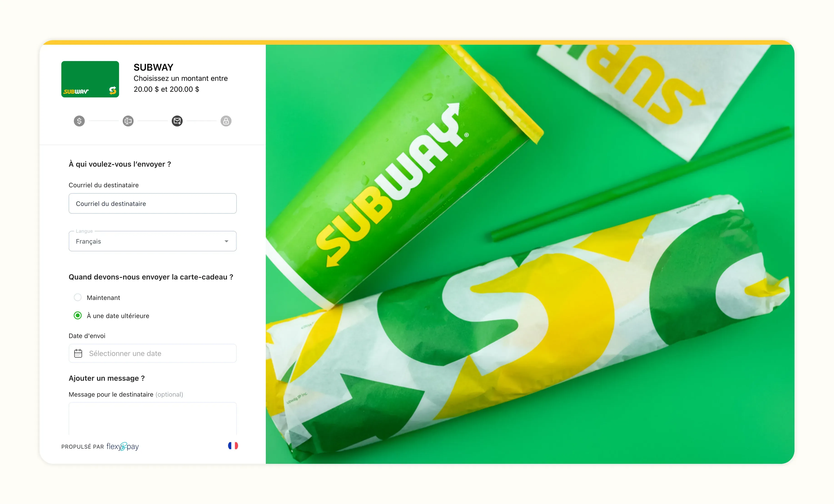Screen dimensions: 834x504
Task: Click the SUBWAY title heading
Action: coord(153,67)
